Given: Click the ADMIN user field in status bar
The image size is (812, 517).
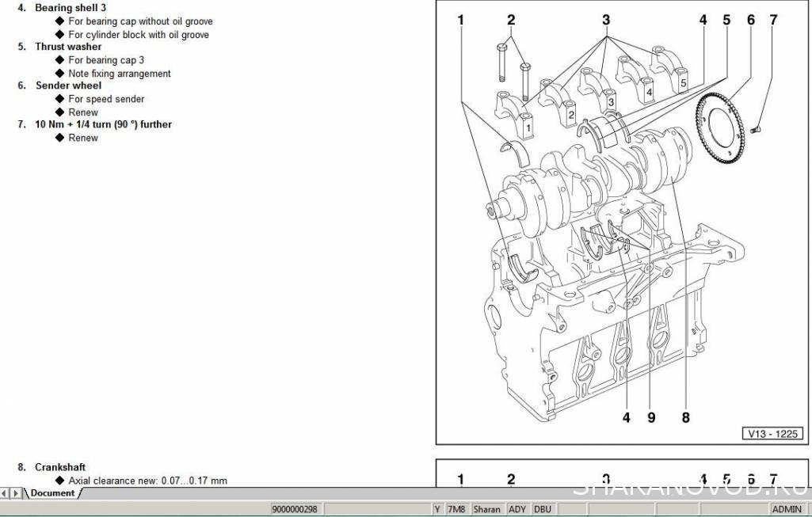Looking at the screenshot, I should click(x=787, y=509).
